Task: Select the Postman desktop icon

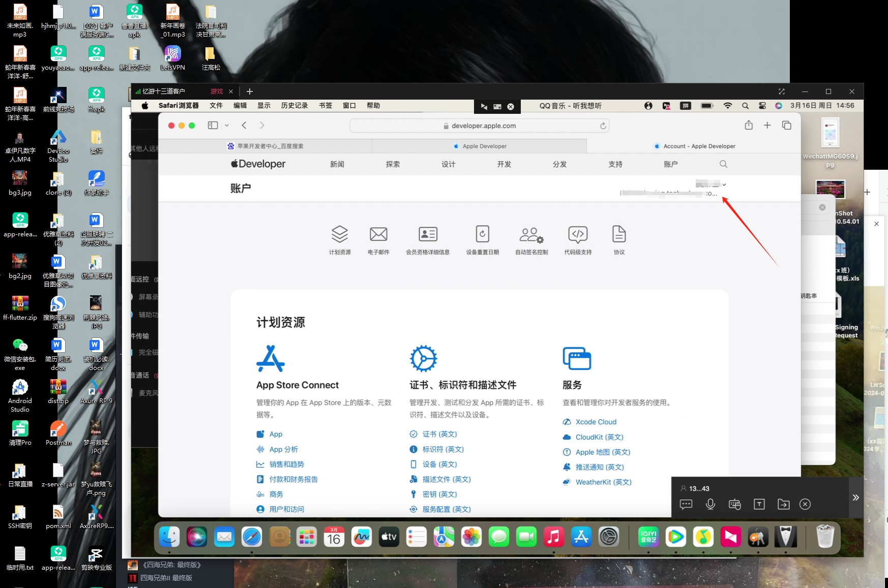Action: (x=58, y=434)
